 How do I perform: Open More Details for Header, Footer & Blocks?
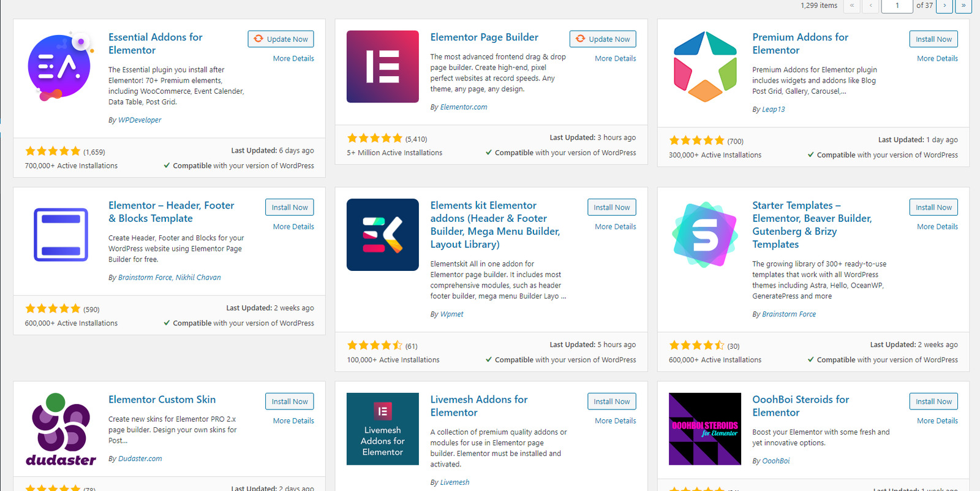293,227
